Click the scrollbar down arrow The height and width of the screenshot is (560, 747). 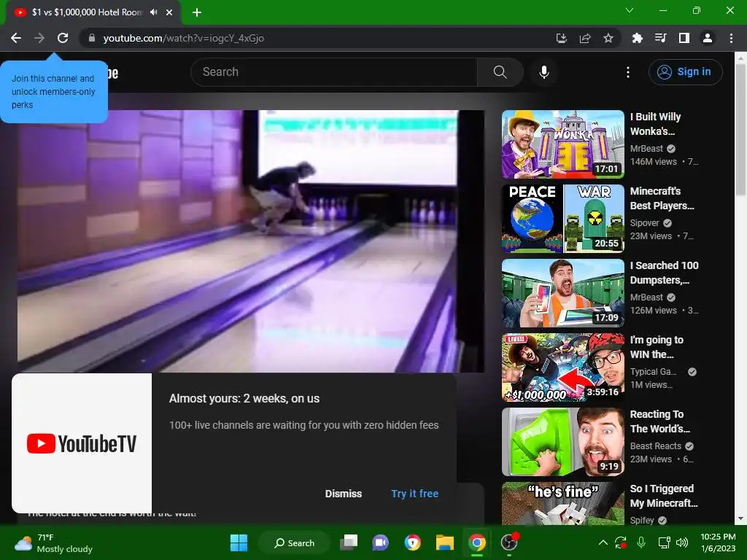pyautogui.click(x=740, y=518)
